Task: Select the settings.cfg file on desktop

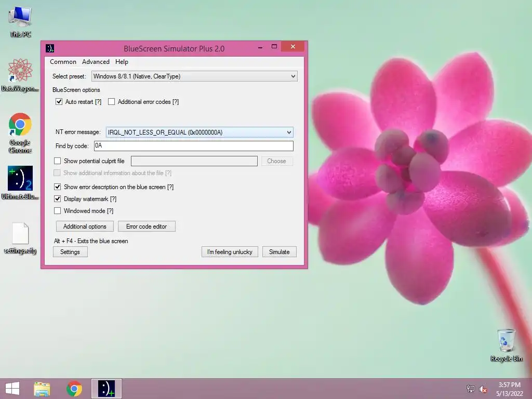Action: click(x=20, y=238)
